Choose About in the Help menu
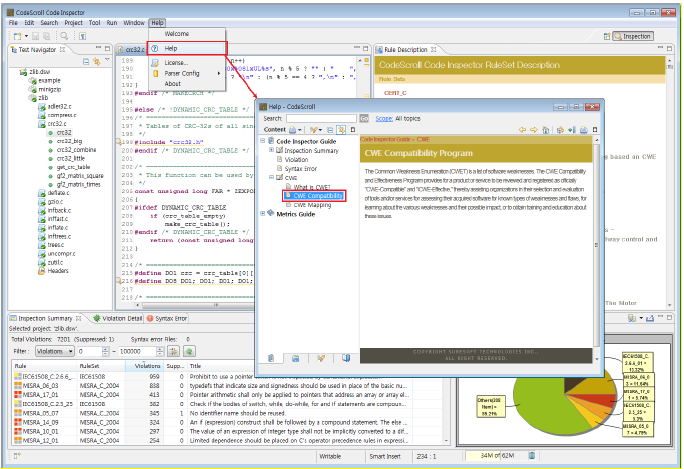 tap(172, 83)
